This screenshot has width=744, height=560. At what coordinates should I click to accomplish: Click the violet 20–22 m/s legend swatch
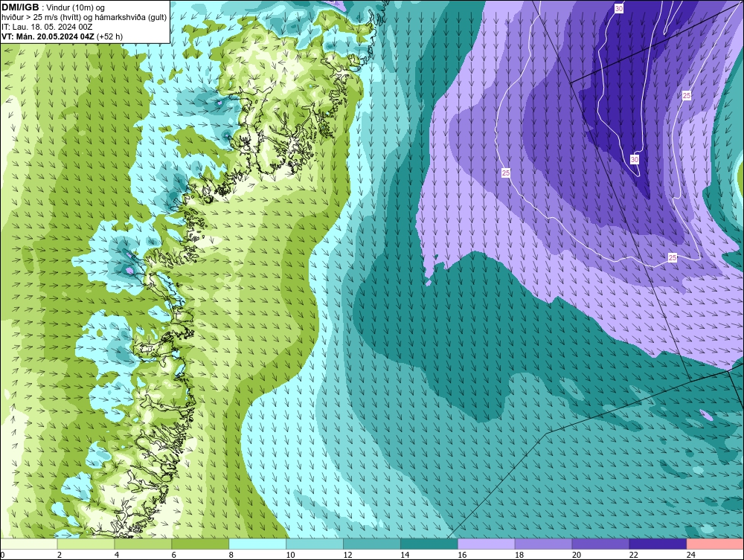(x=600, y=544)
